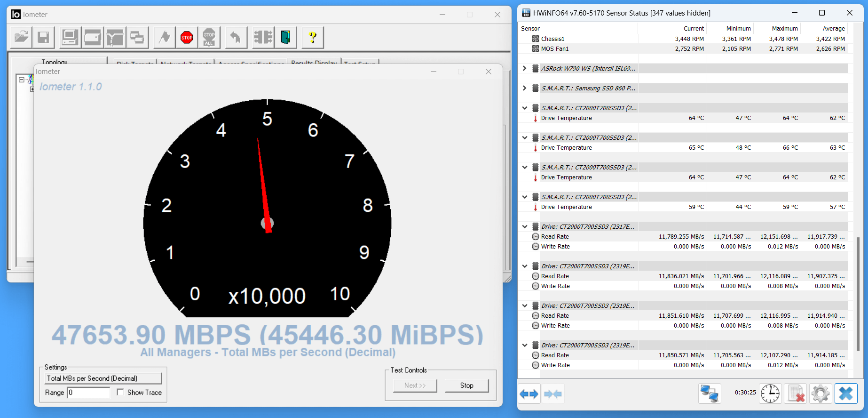The height and width of the screenshot is (418, 868).
Task: Click the 0:30:25 elapsed time display
Action: tap(745, 392)
